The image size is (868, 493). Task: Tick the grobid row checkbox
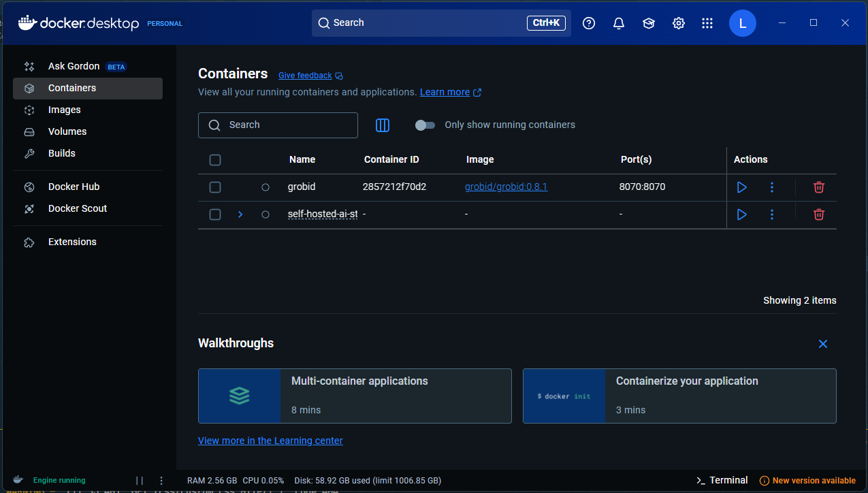pos(215,187)
